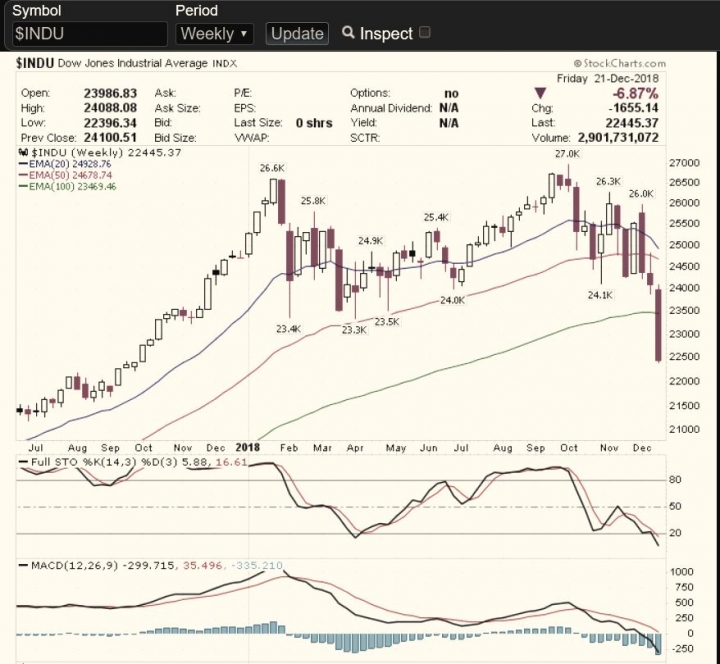Viewport: 720px width, 664px height.
Task: Click the stochastic 80 level label
Action: [x=675, y=480]
